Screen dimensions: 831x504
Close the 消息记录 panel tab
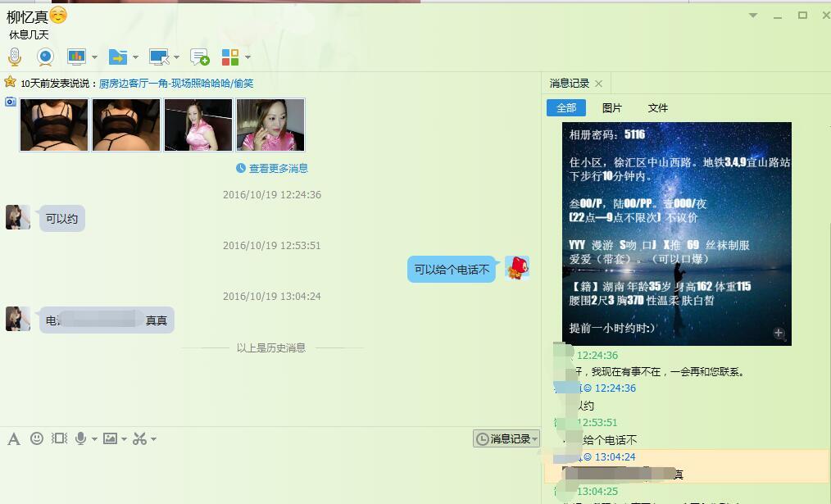[x=598, y=84]
